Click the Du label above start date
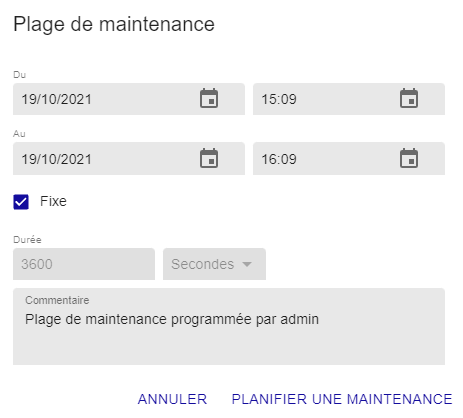The height and width of the screenshot is (418, 463). click(19, 75)
